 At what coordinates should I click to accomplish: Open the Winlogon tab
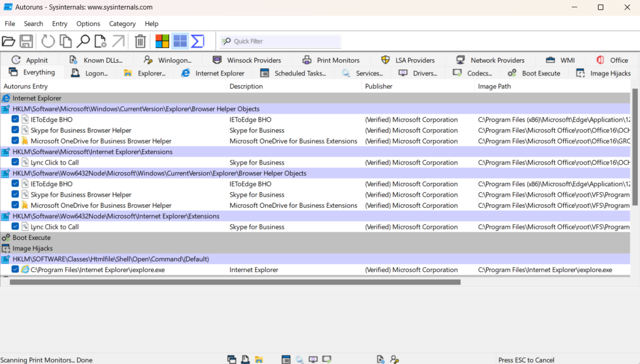(x=167, y=60)
